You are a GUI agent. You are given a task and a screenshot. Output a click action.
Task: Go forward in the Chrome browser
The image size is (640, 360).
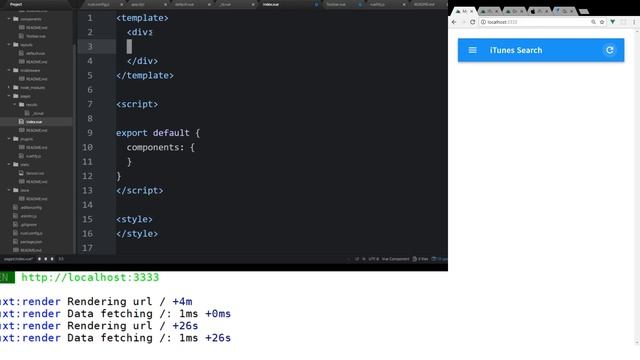pyautogui.click(x=463, y=22)
